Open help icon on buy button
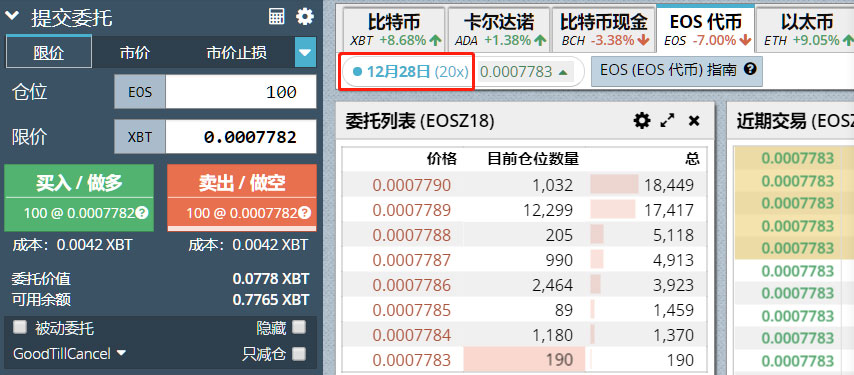This screenshot has width=854, height=375. coord(142,213)
